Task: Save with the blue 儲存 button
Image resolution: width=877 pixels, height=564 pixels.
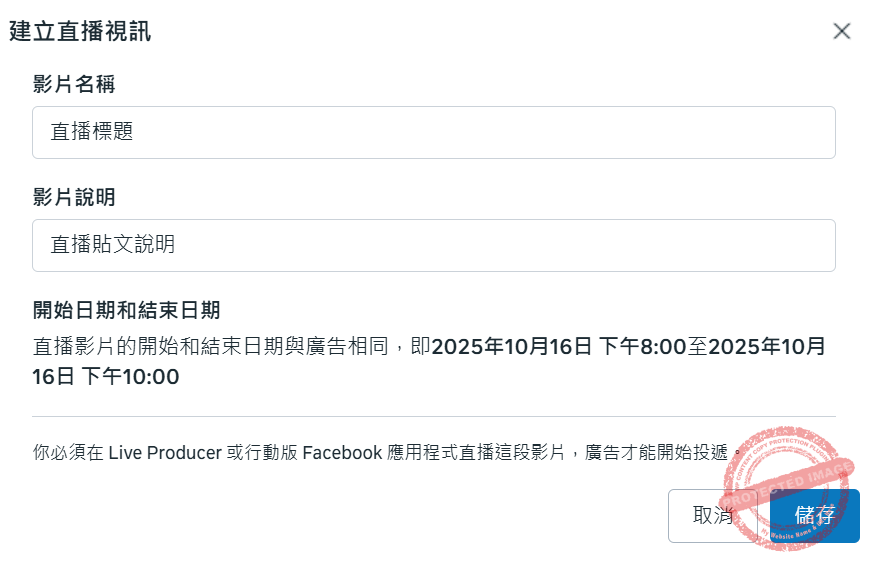Action: (815, 516)
